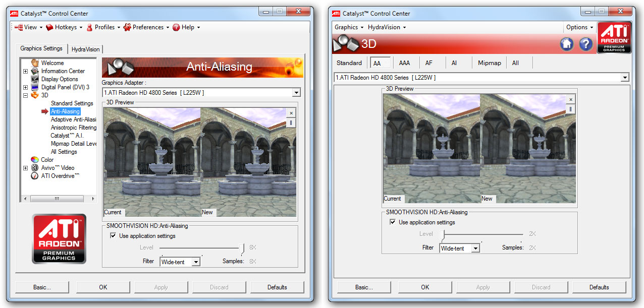This screenshot has width=644, height=308.
Task: Click the Basic... button in right window
Action: (x=364, y=287)
